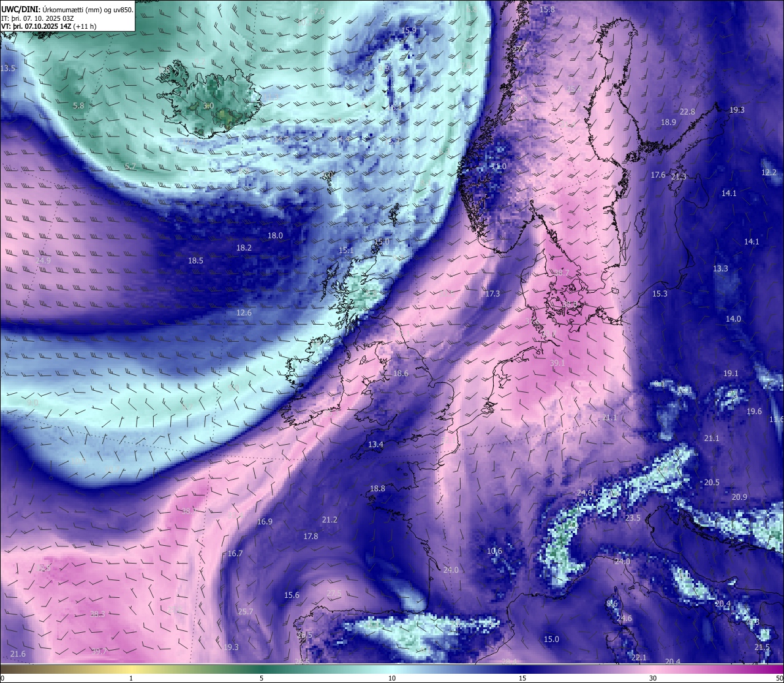Click the 13.3 value label

[720, 269]
